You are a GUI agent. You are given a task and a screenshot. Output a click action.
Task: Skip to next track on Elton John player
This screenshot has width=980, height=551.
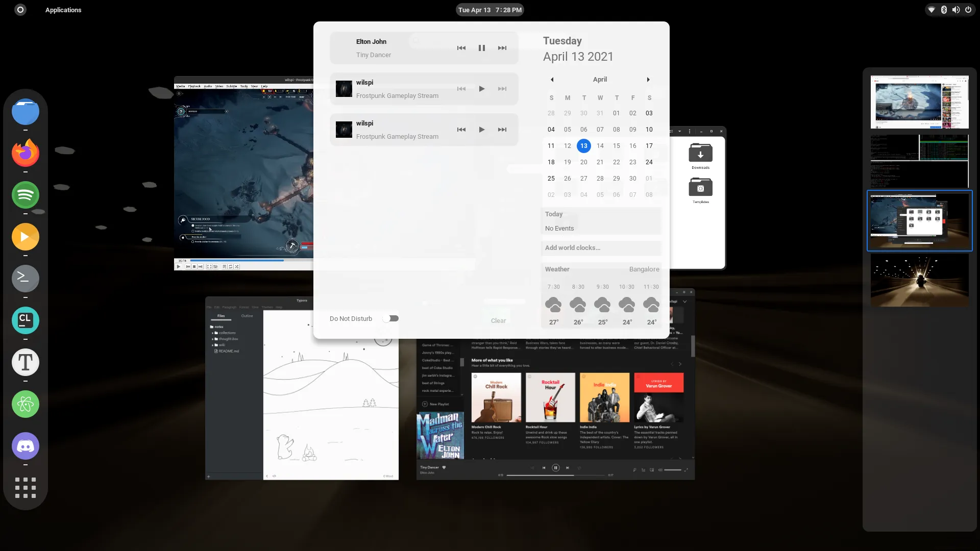(502, 48)
